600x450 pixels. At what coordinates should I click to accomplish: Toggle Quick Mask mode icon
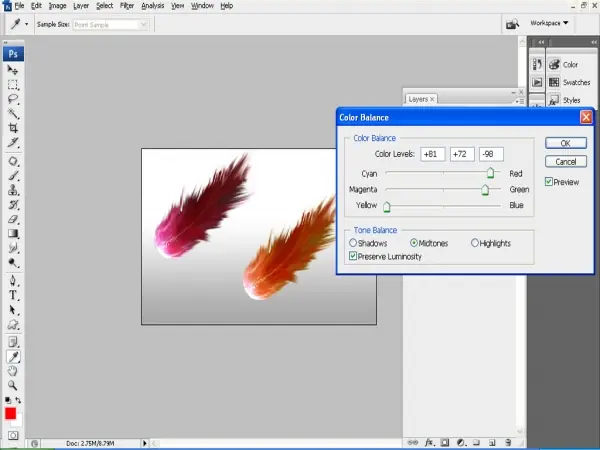pyautogui.click(x=13, y=435)
